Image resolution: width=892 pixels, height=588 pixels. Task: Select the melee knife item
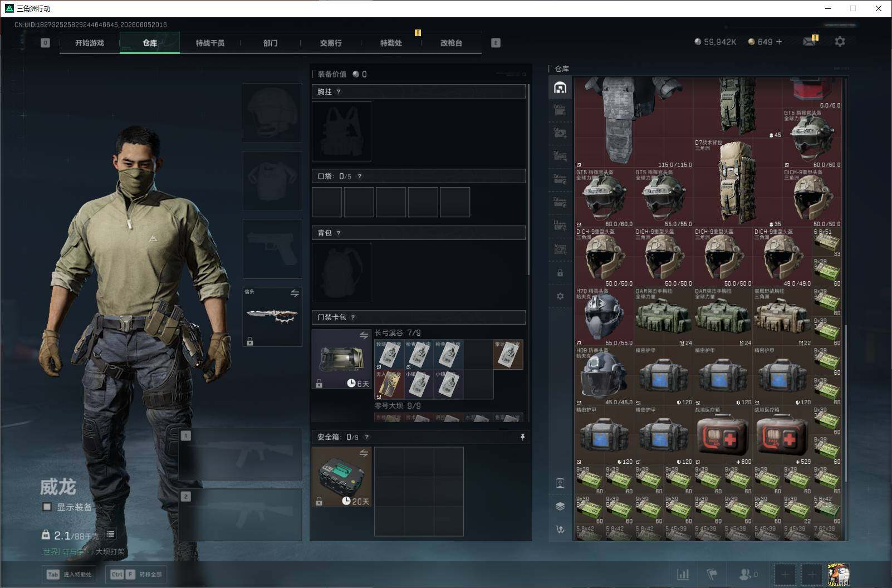click(272, 317)
